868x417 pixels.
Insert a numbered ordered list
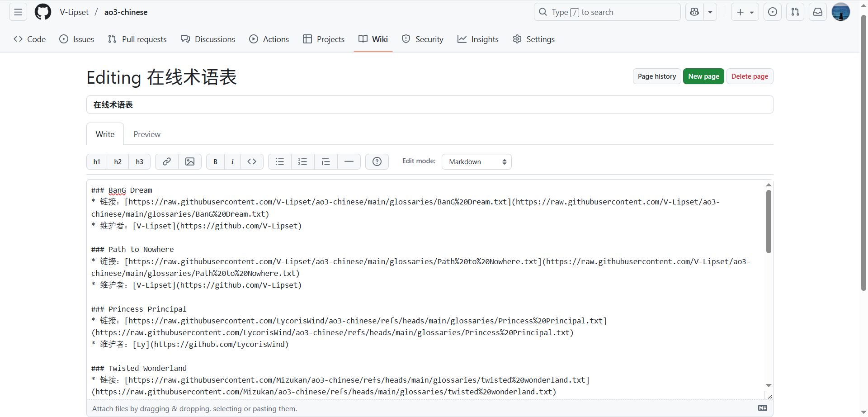click(x=303, y=161)
